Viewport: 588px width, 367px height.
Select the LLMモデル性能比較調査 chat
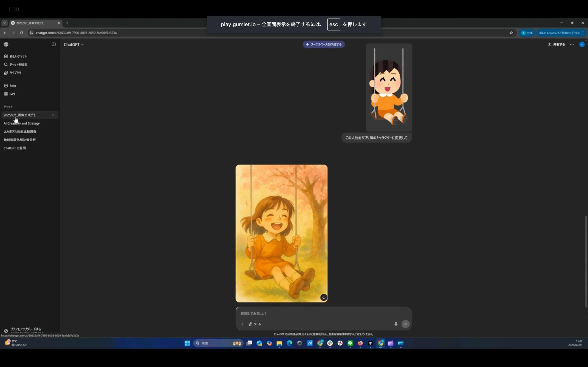click(20, 132)
